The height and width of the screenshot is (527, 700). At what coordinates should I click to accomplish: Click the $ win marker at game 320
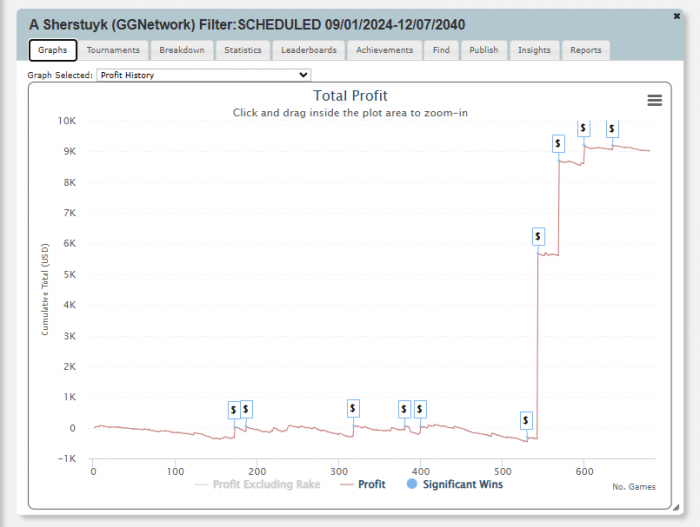pos(353,408)
